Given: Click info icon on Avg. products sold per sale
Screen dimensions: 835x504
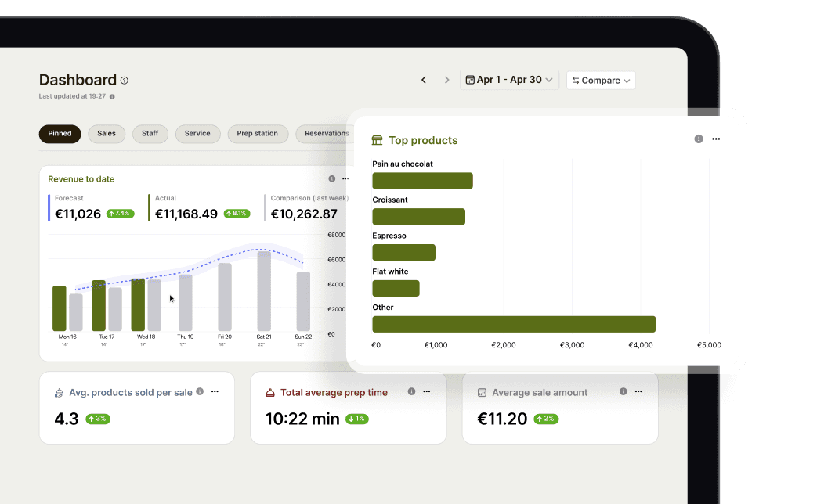Looking at the screenshot, I should click(200, 392).
